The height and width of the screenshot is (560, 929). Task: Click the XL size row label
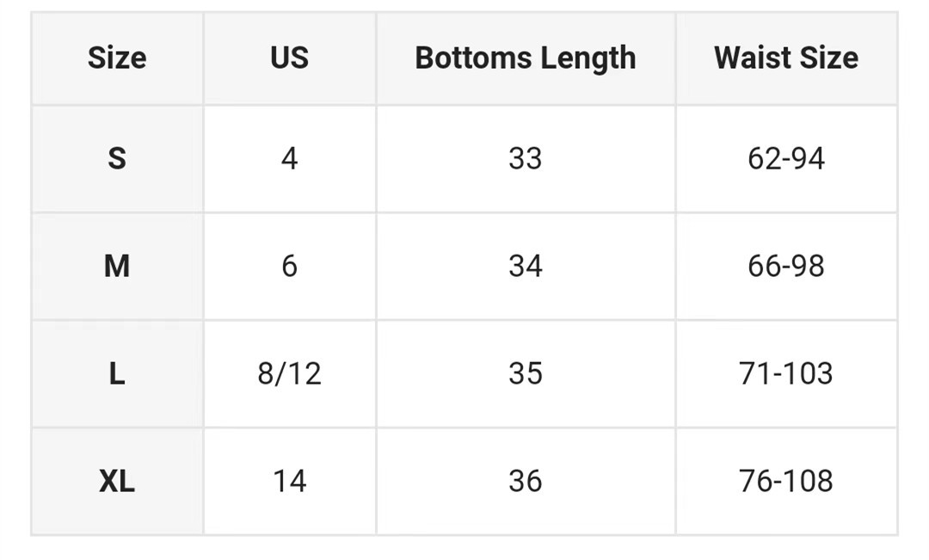[x=117, y=481]
